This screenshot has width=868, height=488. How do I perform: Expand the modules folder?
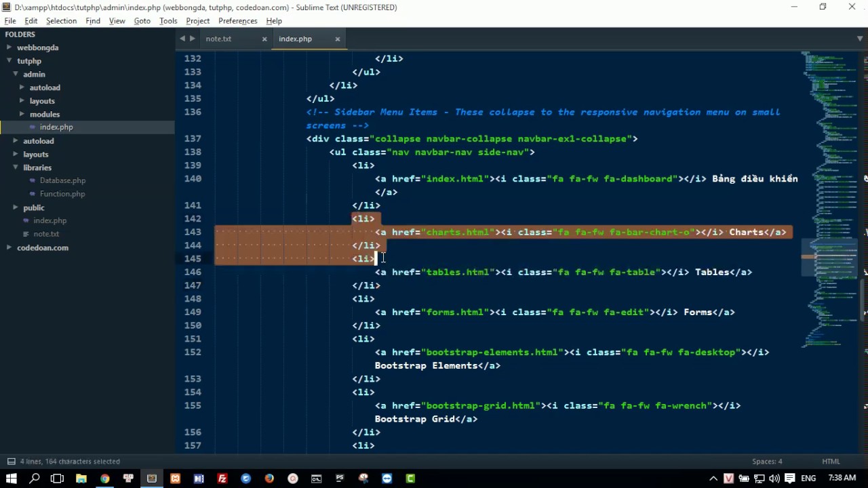(x=22, y=115)
